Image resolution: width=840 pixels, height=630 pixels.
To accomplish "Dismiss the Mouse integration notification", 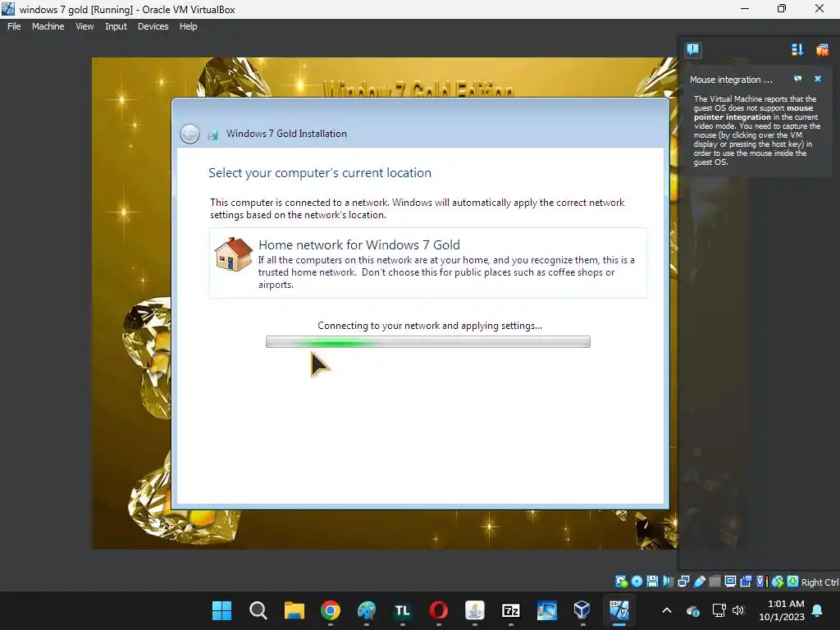I will tap(818, 79).
